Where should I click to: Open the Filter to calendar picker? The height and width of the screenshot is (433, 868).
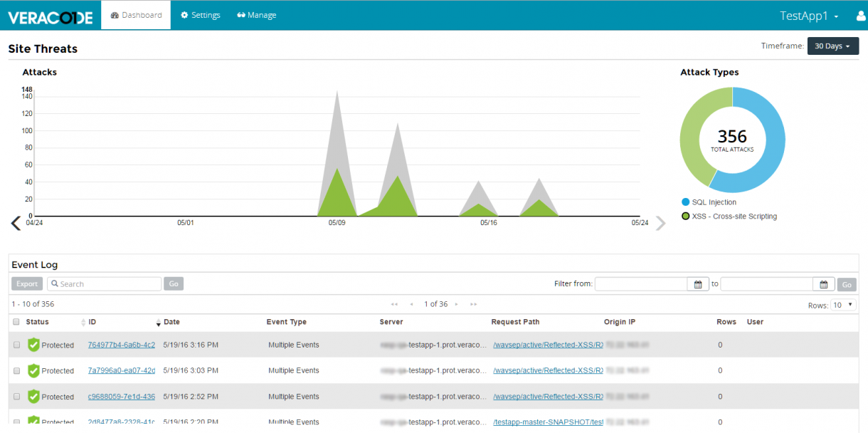[824, 284]
